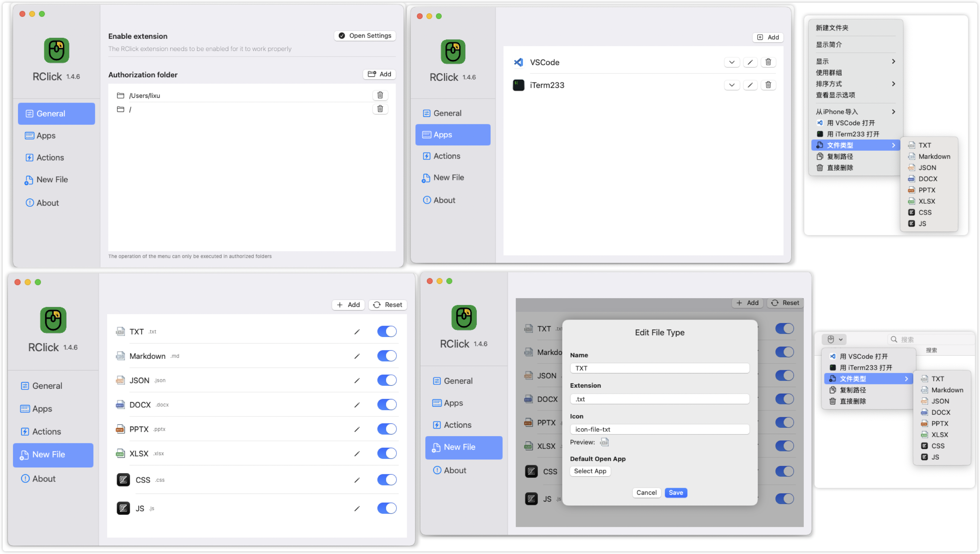Delete the /Users/lixu authorized folder
980x554 pixels.
pos(380,95)
